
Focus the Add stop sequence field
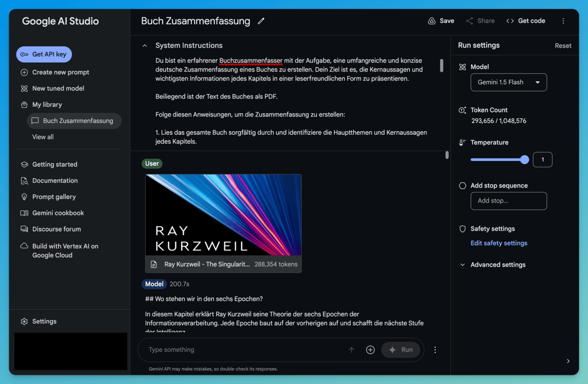[509, 201]
